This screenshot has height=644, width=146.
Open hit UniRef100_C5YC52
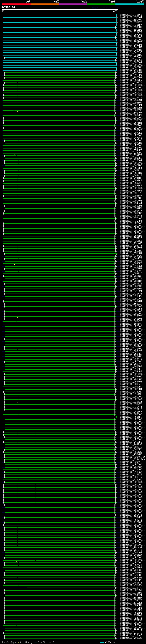tap(131, 35)
